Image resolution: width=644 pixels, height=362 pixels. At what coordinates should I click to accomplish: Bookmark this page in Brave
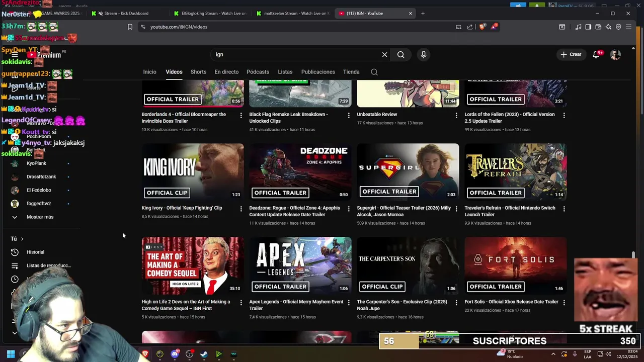[130, 27]
